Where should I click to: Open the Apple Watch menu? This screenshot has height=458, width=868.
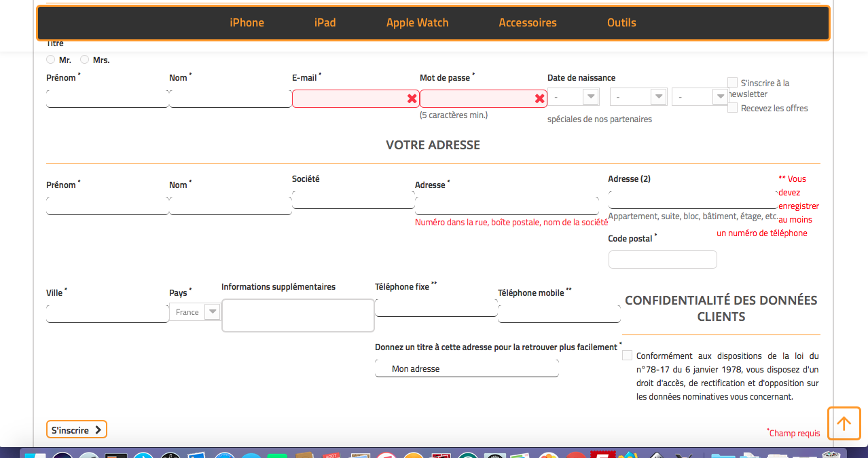417,22
